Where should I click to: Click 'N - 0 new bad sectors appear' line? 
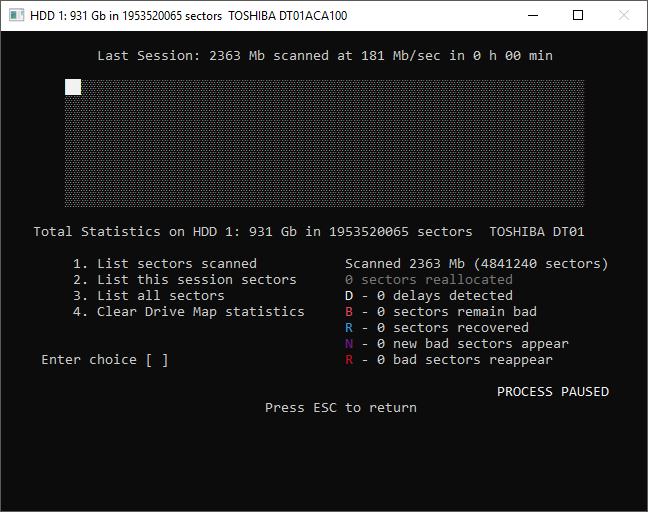pyautogui.click(x=457, y=344)
